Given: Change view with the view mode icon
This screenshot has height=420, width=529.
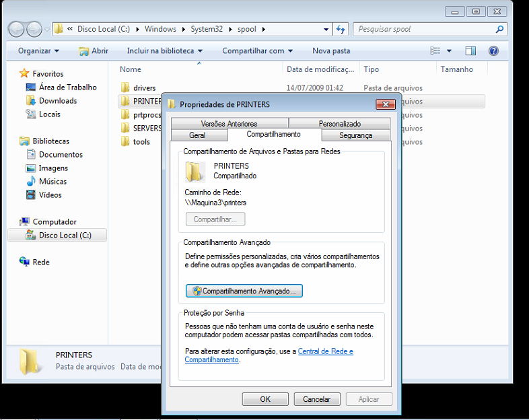Looking at the screenshot, I should pos(435,51).
